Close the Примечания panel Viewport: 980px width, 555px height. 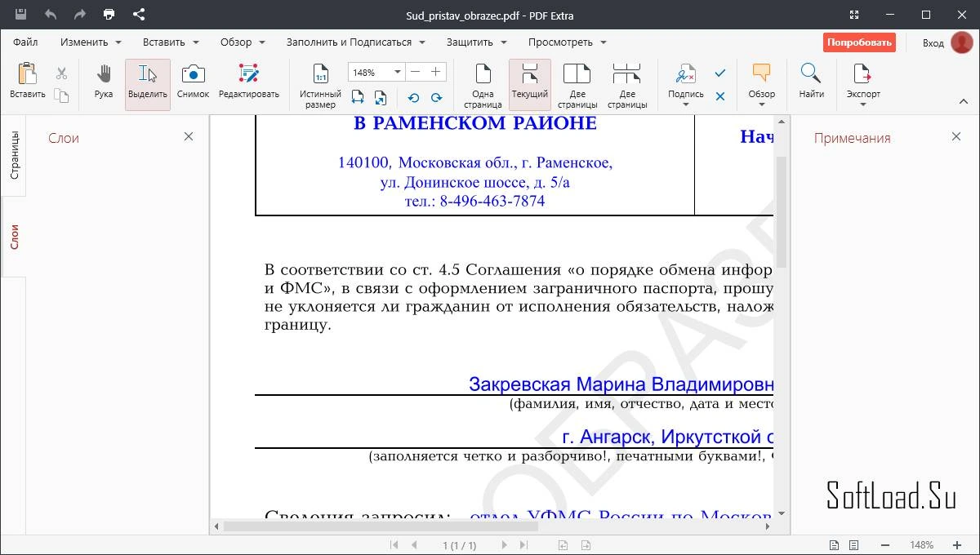click(x=956, y=136)
